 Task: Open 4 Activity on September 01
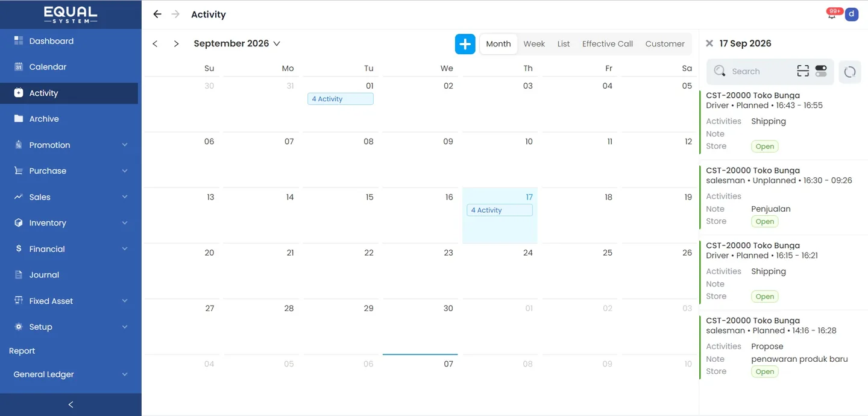(341, 99)
